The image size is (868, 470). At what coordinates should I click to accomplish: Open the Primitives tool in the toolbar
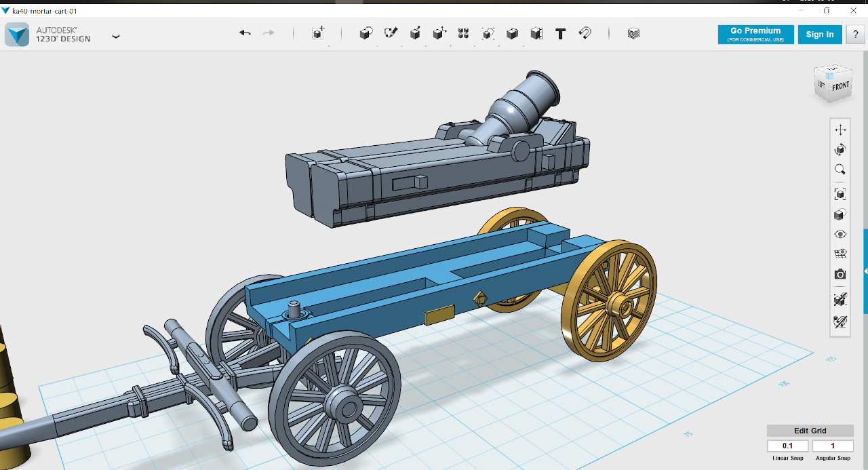pyautogui.click(x=366, y=33)
